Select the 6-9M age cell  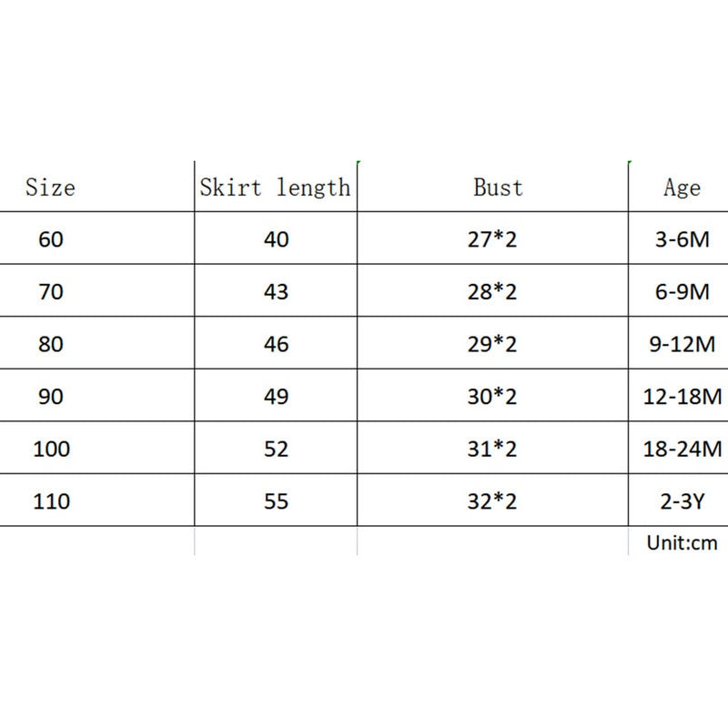coord(682,292)
